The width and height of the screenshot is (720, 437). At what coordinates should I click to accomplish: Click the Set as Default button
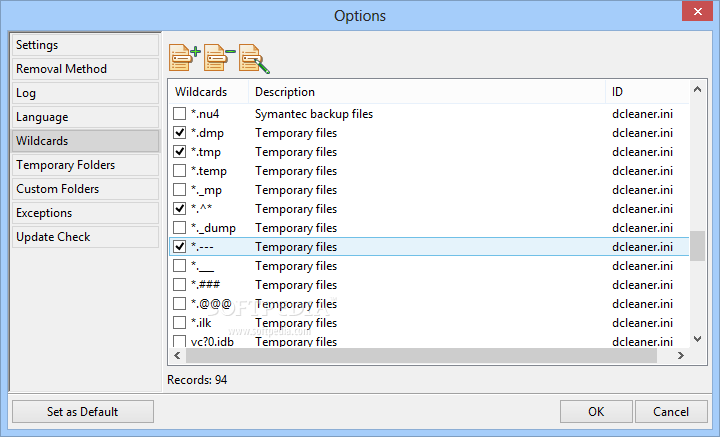[83, 412]
